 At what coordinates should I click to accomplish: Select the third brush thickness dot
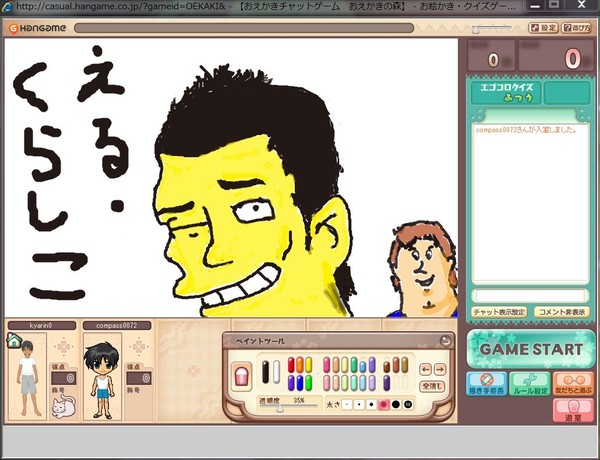coord(371,405)
